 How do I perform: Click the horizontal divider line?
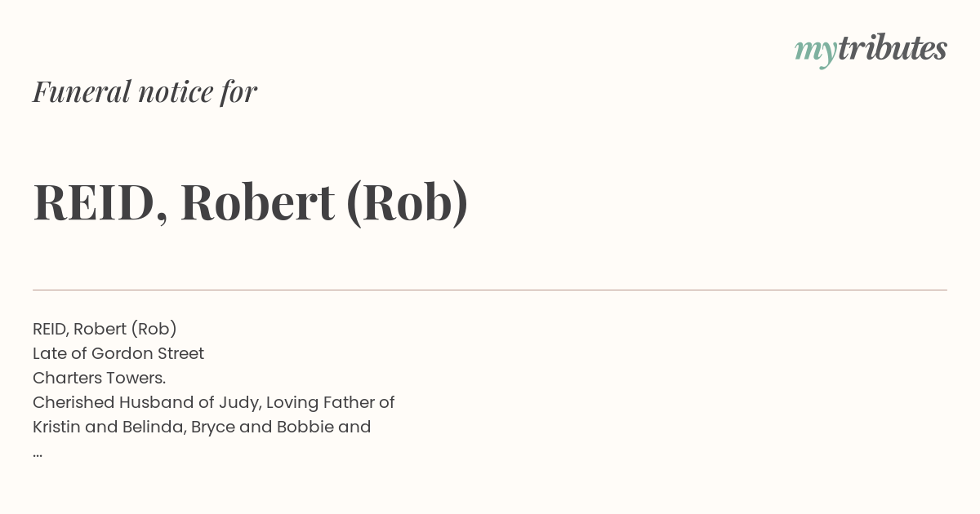tap(490, 290)
